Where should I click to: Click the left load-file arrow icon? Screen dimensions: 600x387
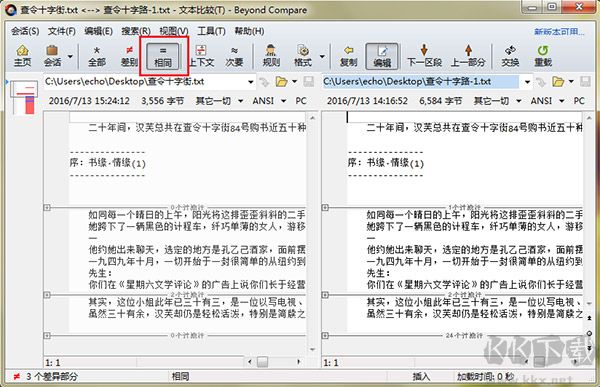(x=264, y=82)
